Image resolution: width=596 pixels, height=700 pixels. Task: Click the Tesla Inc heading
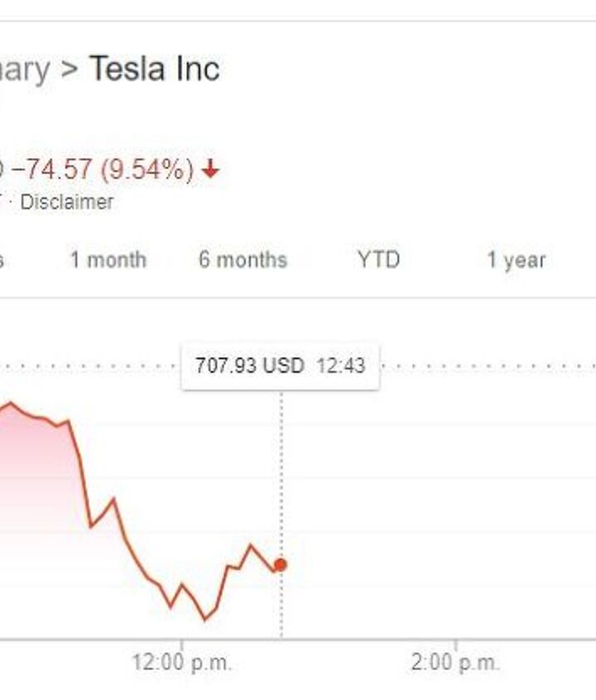coord(154,69)
